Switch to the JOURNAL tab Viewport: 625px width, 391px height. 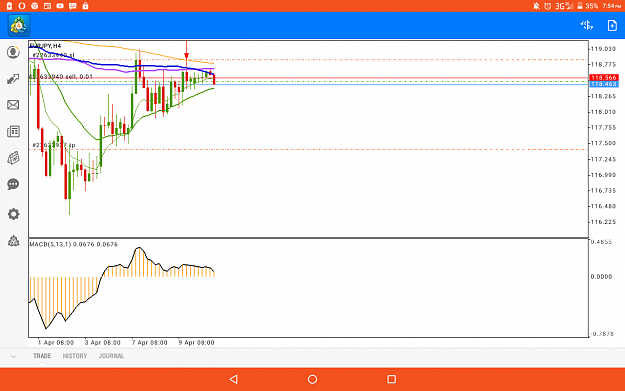click(111, 356)
